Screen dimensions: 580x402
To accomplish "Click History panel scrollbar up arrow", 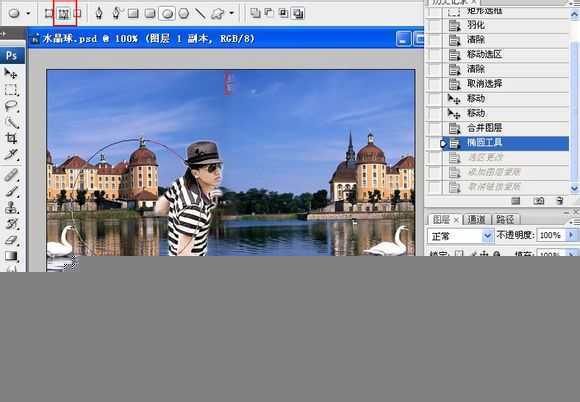I will (574, 14).
